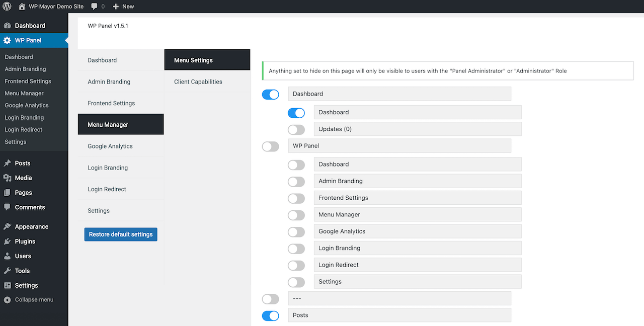The height and width of the screenshot is (326, 644).
Task: Click the plus New icon in admin bar
Action: [x=116, y=7]
